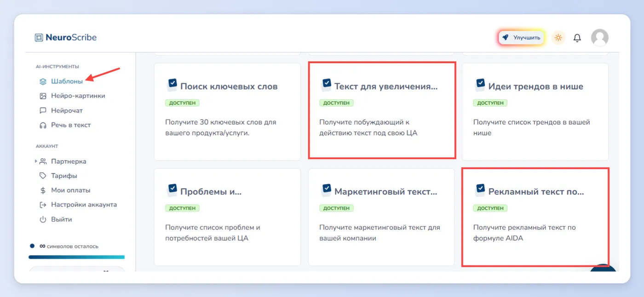Expand the Партнерка submenu arrow
Viewport: 644px width, 297px height.
36,161
